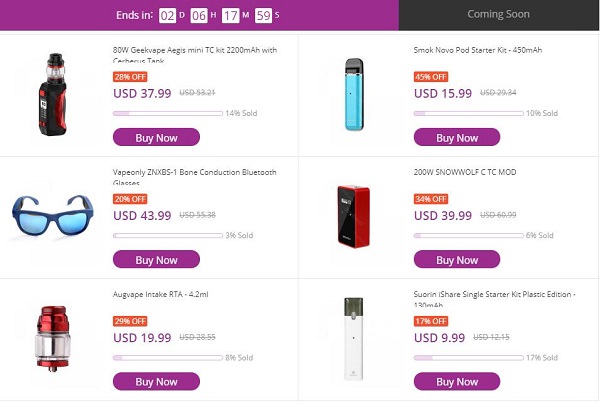The image size is (600, 403).
Task: Switch to the Coming Soon tab
Action: 498,15
